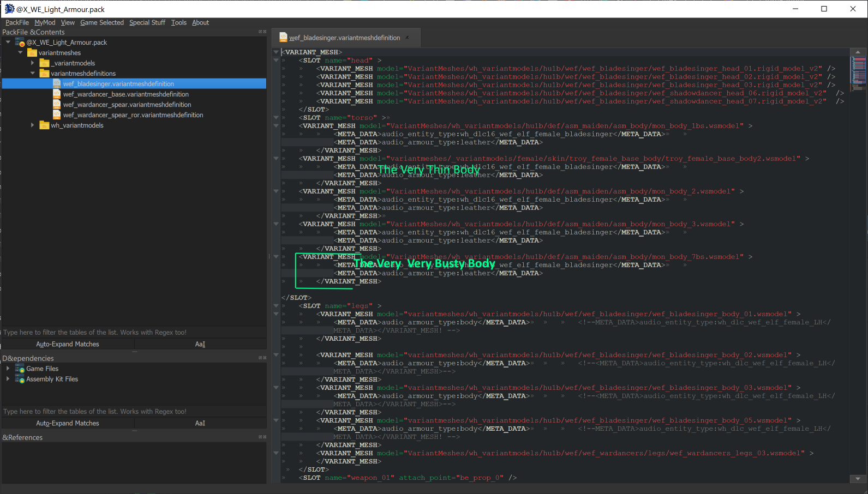The width and height of the screenshot is (868, 494).
Task: Click the SLOT name="weapon_01" code line
Action: [x=408, y=477]
